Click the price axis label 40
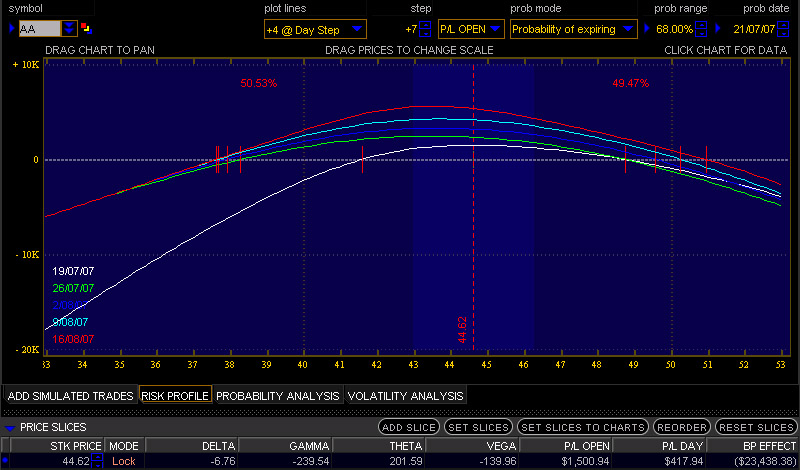 point(304,365)
